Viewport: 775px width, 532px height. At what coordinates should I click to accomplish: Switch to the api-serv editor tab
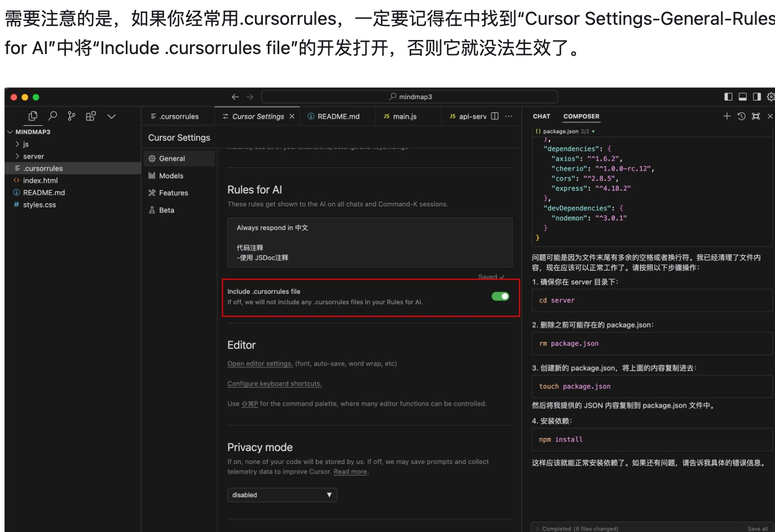[x=468, y=116]
